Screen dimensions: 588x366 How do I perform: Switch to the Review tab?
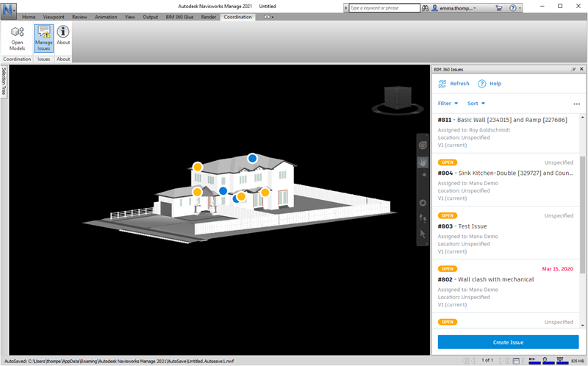tap(79, 17)
